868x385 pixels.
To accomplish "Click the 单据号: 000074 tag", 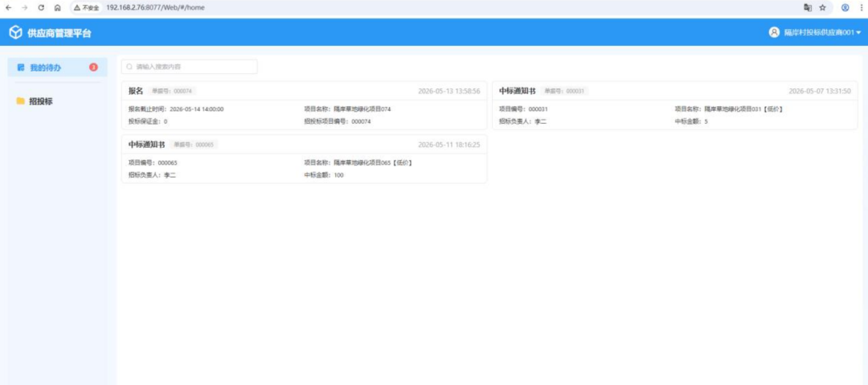I will 172,91.
